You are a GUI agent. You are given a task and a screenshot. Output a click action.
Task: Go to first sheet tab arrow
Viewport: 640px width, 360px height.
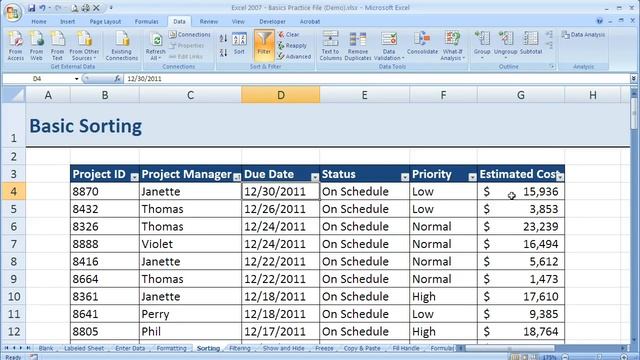point(6,348)
